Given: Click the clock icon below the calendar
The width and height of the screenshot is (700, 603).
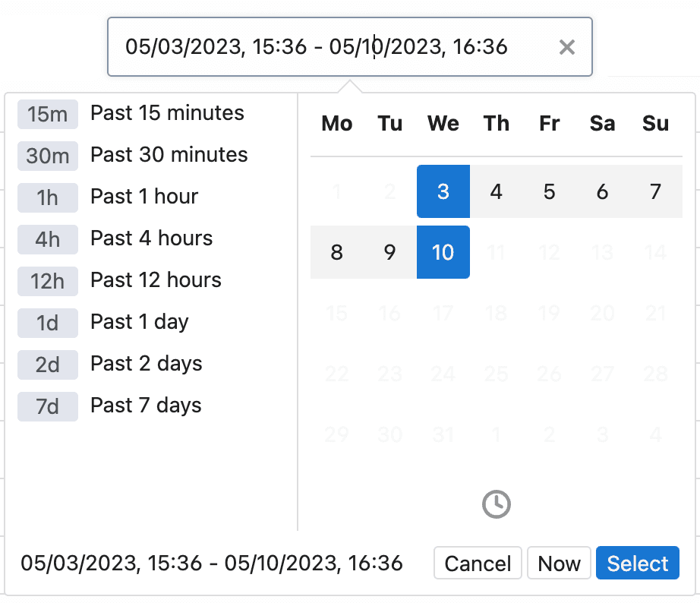Looking at the screenshot, I should click(496, 504).
